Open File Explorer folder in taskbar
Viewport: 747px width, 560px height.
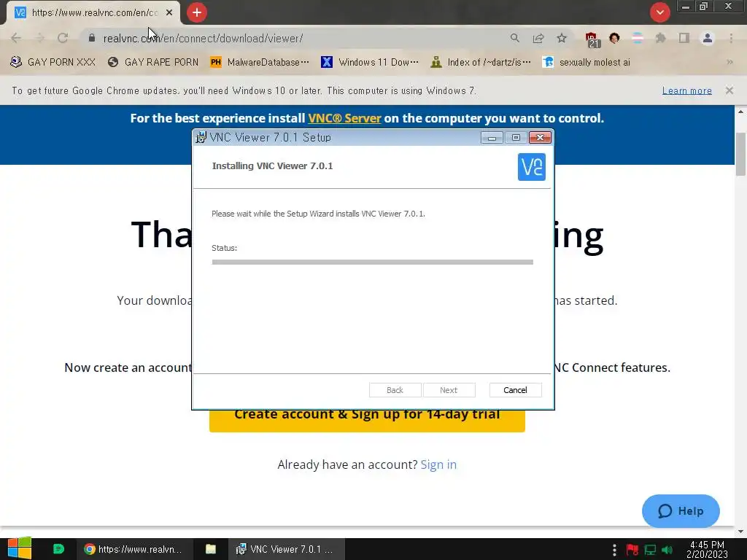point(211,549)
